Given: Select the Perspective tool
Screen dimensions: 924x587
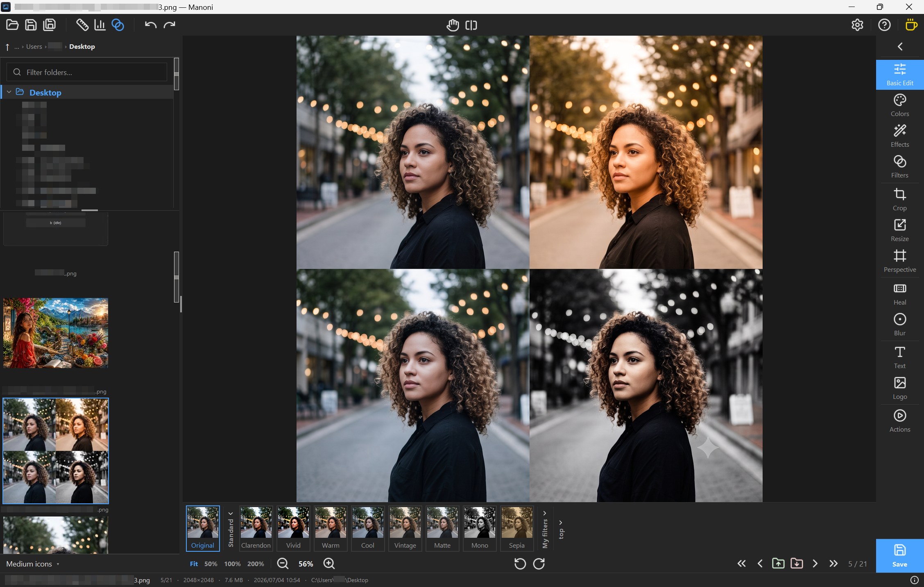Looking at the screenshot, I should tap(900, 261).
